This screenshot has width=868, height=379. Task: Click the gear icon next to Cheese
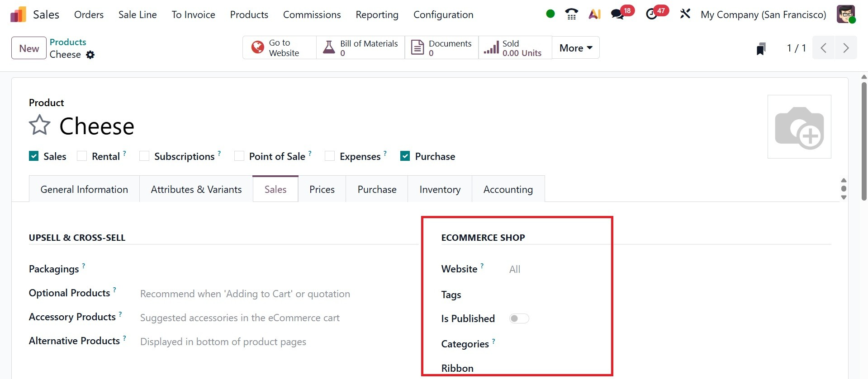pos(90,55)
